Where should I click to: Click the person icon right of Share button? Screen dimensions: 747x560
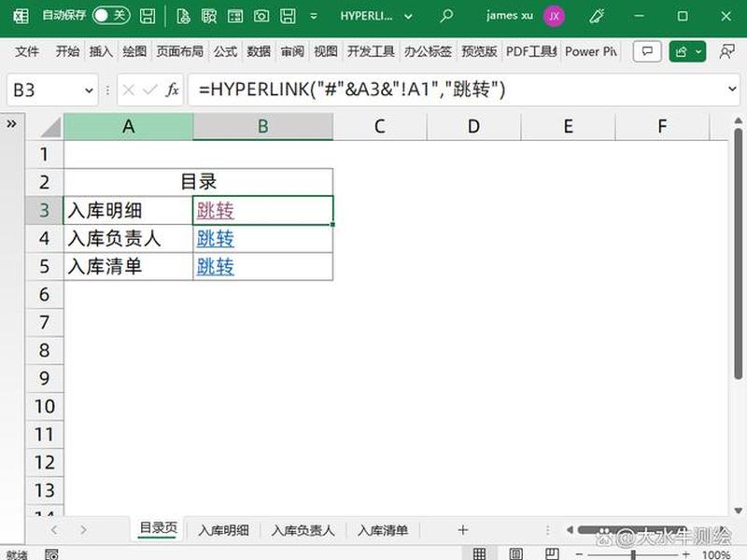pyautogui.click(x=726, y=51)
